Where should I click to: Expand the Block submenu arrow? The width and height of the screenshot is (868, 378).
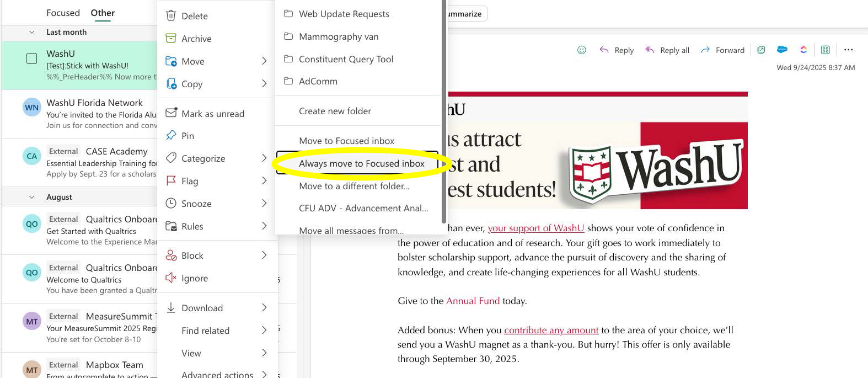[264, 255]
